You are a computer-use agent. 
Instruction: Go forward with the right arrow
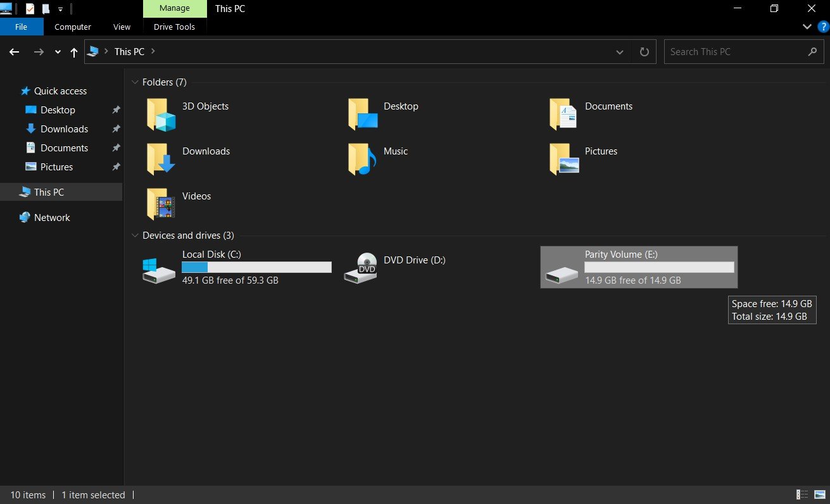point(39,52)
